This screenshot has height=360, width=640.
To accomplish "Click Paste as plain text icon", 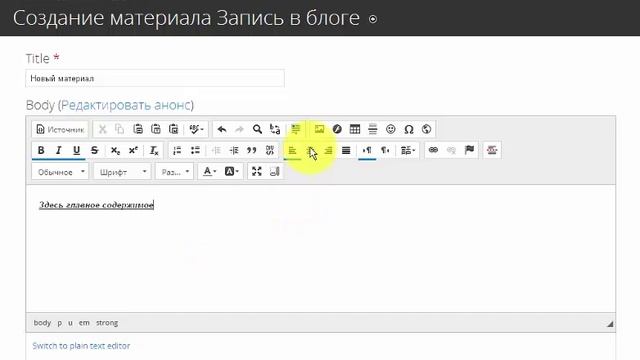I will [156, 129].
